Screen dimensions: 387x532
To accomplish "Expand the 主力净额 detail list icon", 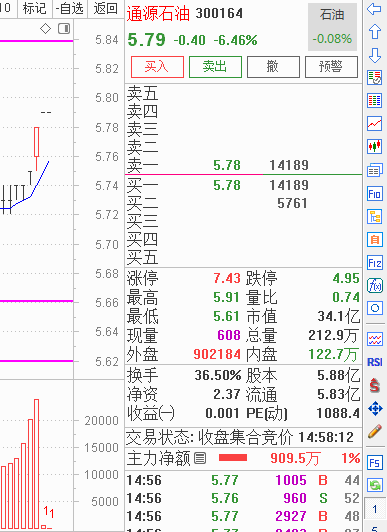I will [200, 458].
